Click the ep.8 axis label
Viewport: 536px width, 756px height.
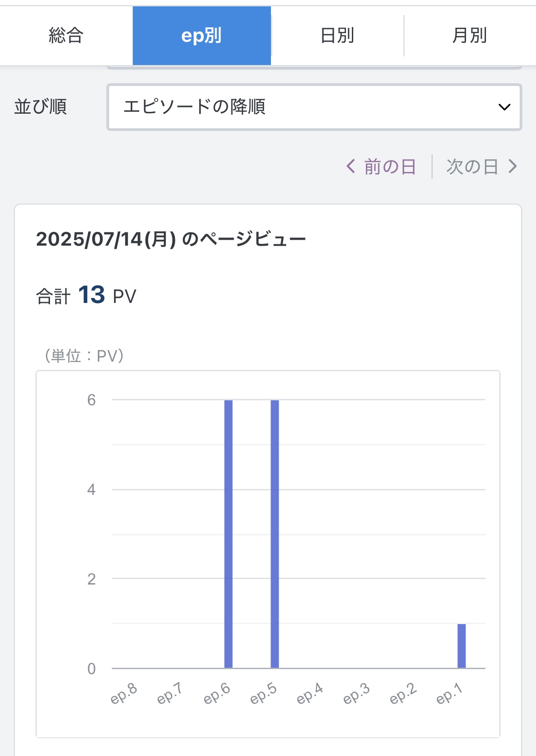(x=124, y=694)
